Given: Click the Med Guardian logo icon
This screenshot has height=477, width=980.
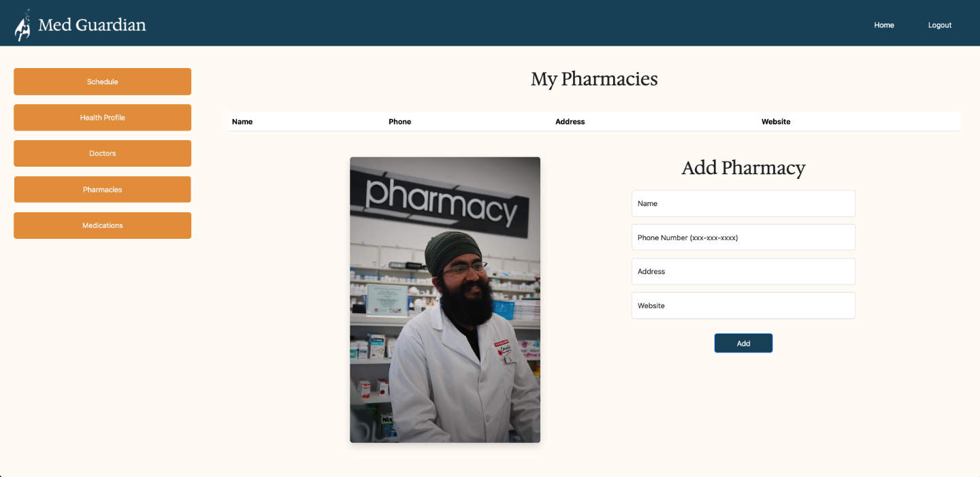Looking at the screenshot, I should (x=22, y=25).
